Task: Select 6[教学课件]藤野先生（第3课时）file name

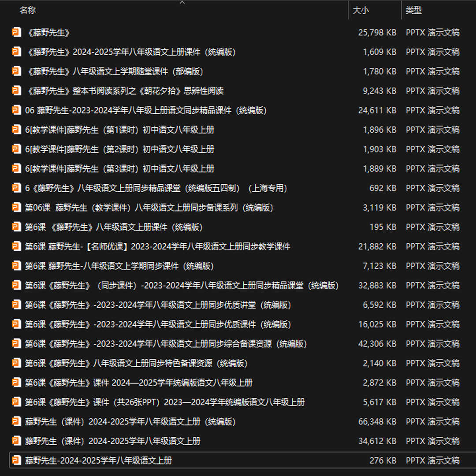Action: [x=119, y=168]
